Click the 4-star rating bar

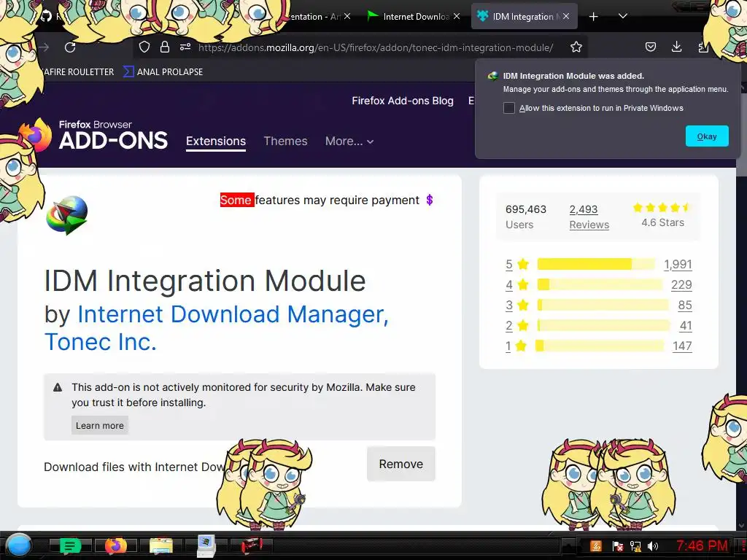coord(600,285)
